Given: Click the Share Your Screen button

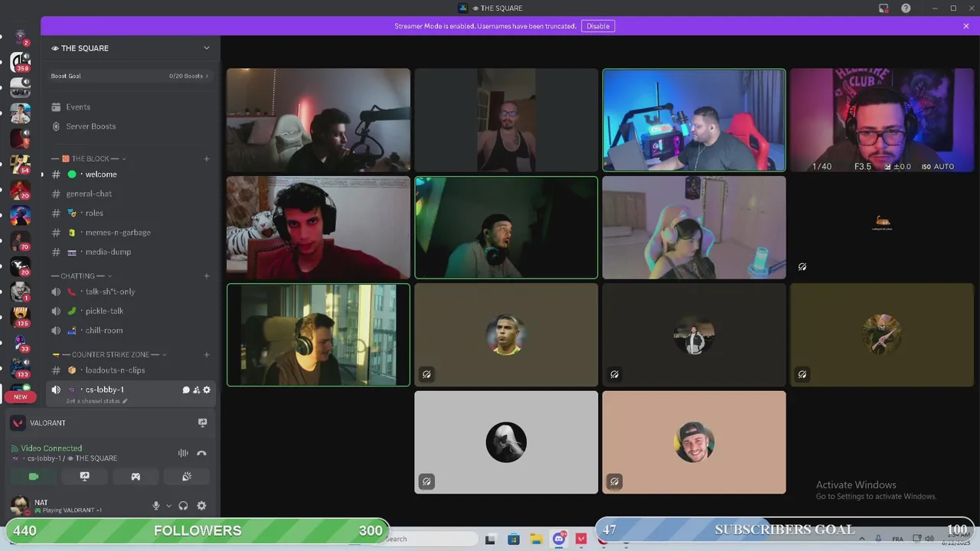Looking at the screenshot, I should [x=84, y=476].
